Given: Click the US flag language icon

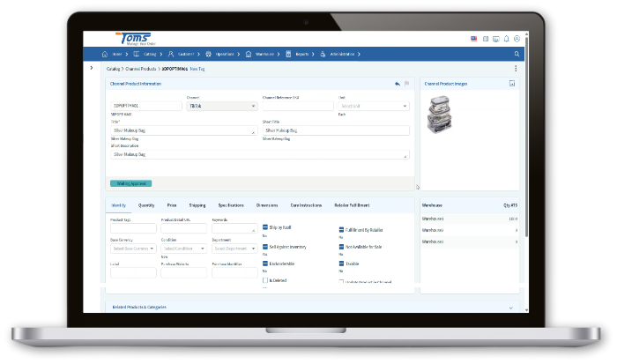Looking at the screenshot, I should tap(473, 39).
